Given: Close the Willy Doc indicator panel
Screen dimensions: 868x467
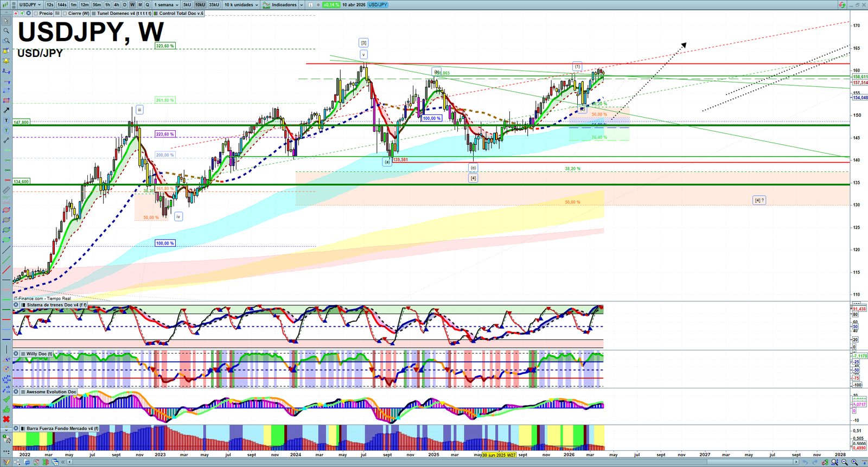Looking at the screenshot, I should pos(16,354).
